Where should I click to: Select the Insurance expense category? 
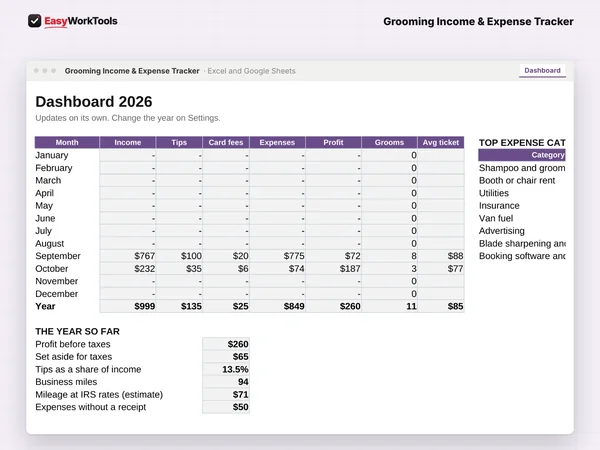point(499,206)
